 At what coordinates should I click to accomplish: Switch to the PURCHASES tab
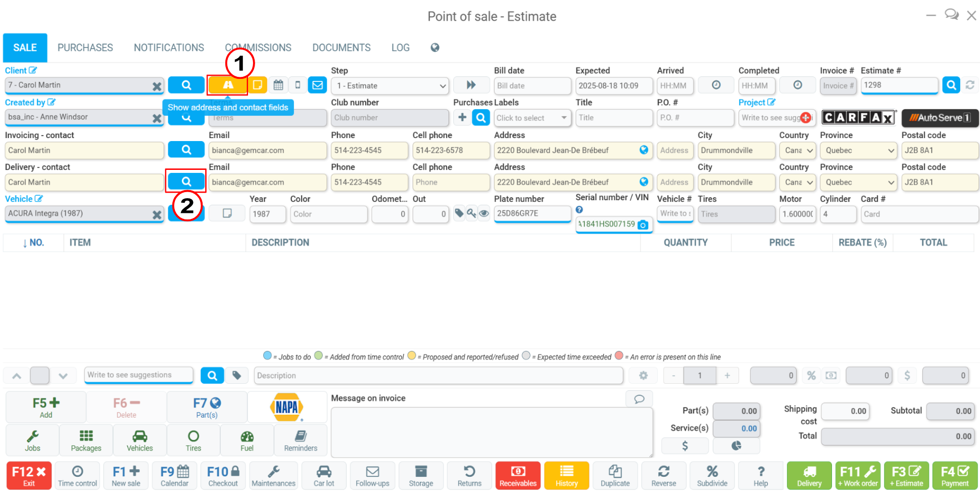point(85,48)
